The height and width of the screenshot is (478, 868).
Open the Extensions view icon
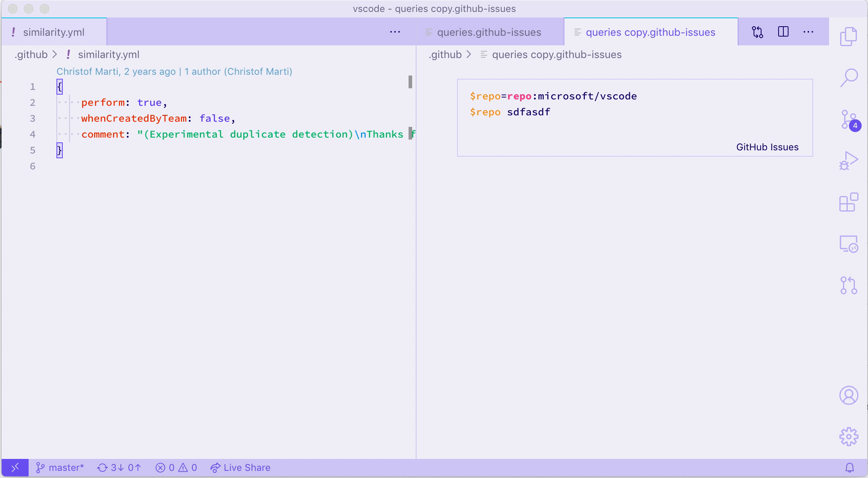point(849,202)
